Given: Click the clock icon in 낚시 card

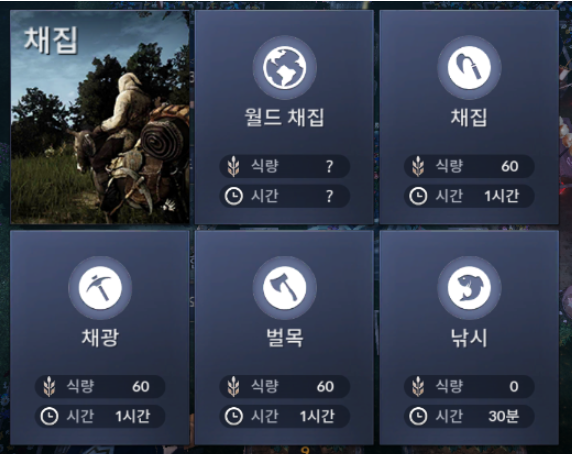Looking at the screenshot, I should click(x=418, y=416).
